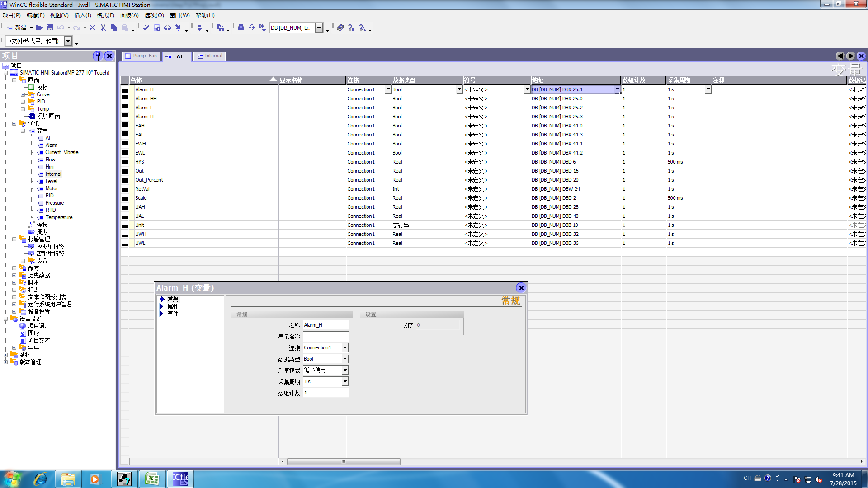Launch Excel from the taskbar
The width and height of the screenshot is (868, 488).
pos(152,479)
